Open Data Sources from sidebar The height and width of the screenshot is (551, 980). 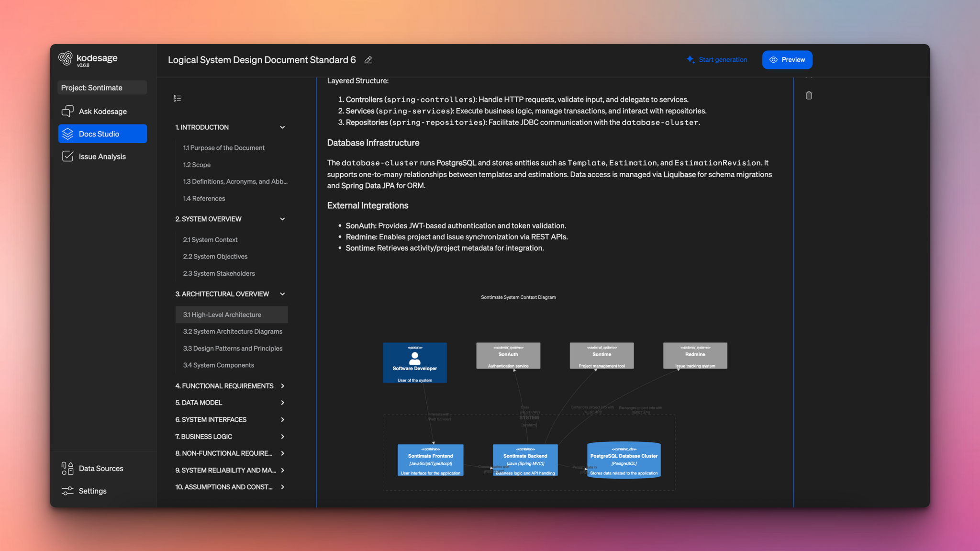pyautogui.click(x=101, y=468)
